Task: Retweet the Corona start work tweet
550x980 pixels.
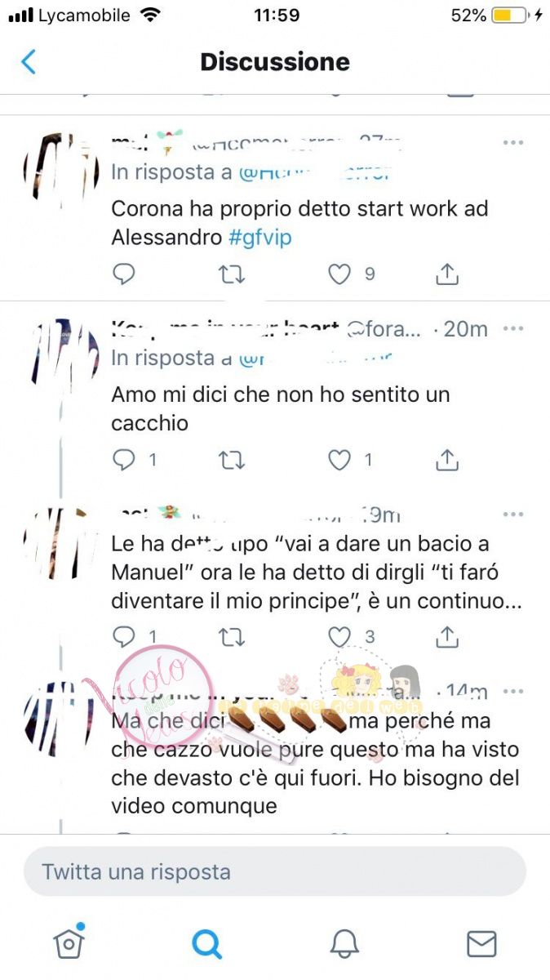Action: point(232,274)
